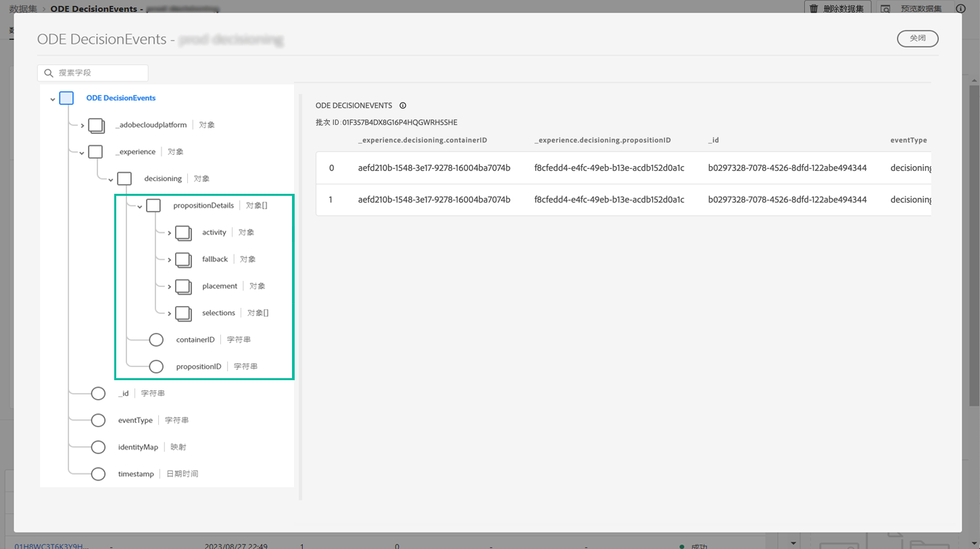Click the _id value in row 1
Viewport: 980px width, 549px height.
click(x=787, y=200)
